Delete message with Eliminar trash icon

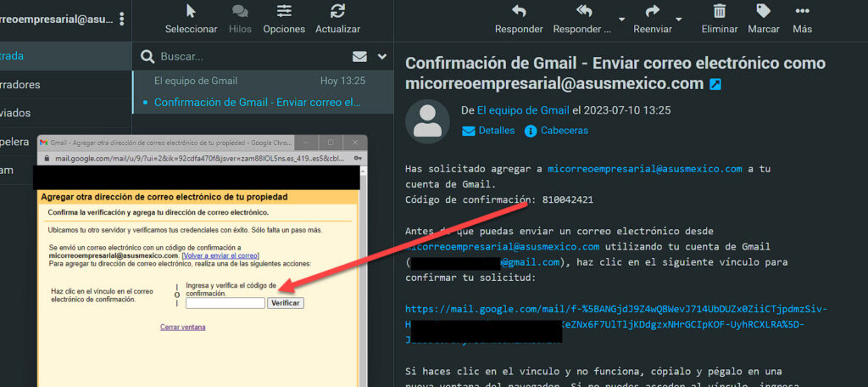pyautogui.click(x=719, y=12)
